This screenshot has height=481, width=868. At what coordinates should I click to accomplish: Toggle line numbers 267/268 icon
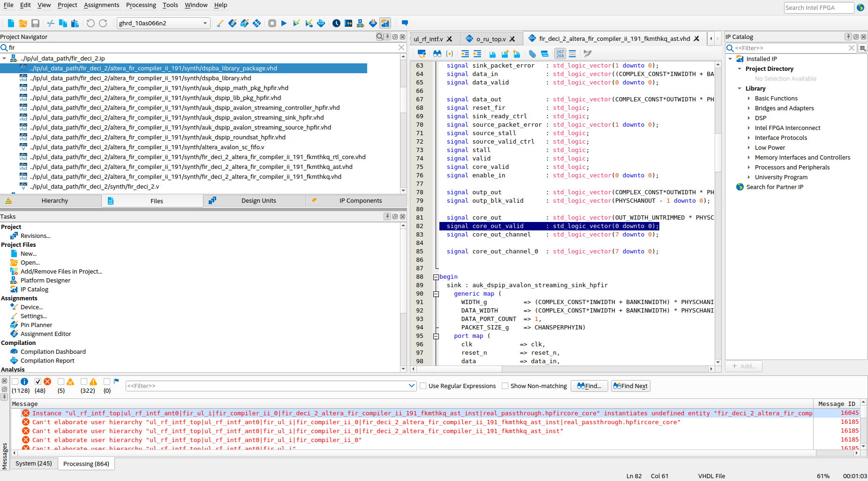560,53
